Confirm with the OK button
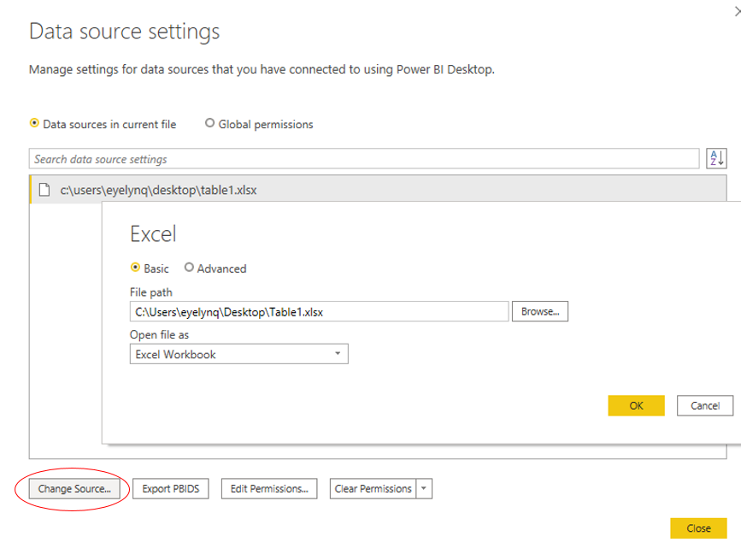 tap(636, 405)
